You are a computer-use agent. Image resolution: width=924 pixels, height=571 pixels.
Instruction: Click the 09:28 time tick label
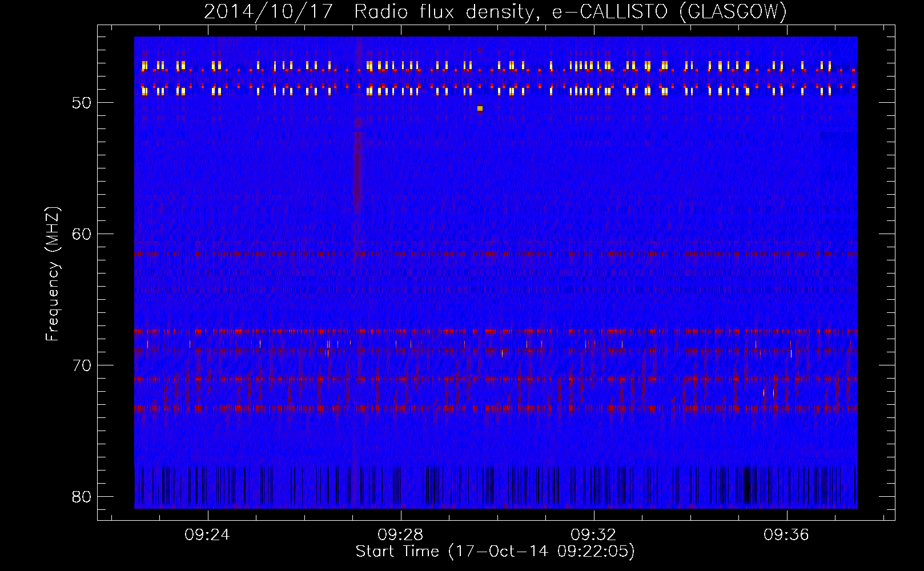(400, 535)
